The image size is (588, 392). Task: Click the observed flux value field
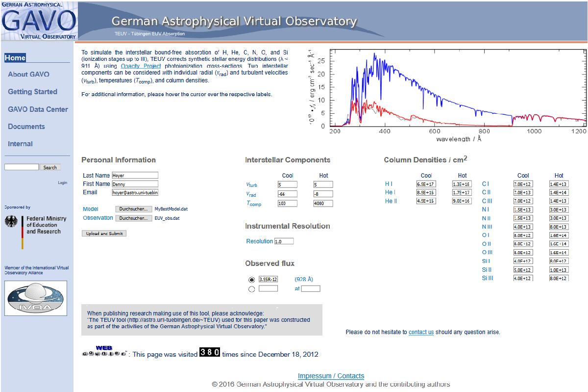click(x=269, y=279)
